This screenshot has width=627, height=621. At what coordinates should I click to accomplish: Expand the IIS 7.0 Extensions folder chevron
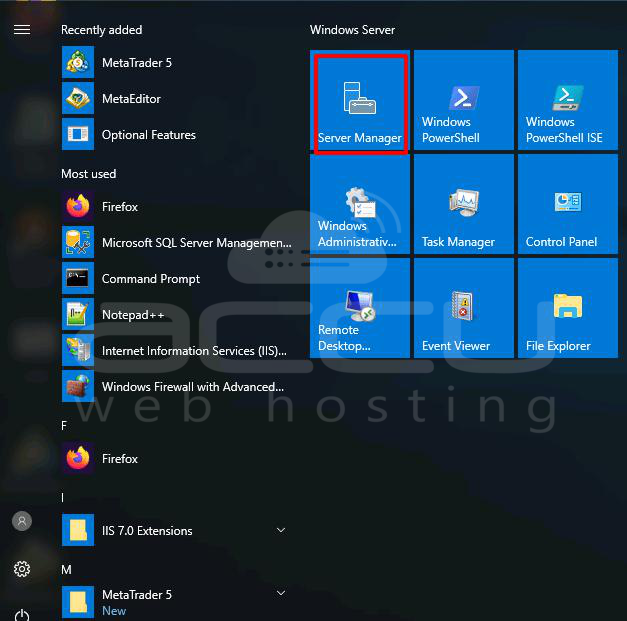pos(281,530)
